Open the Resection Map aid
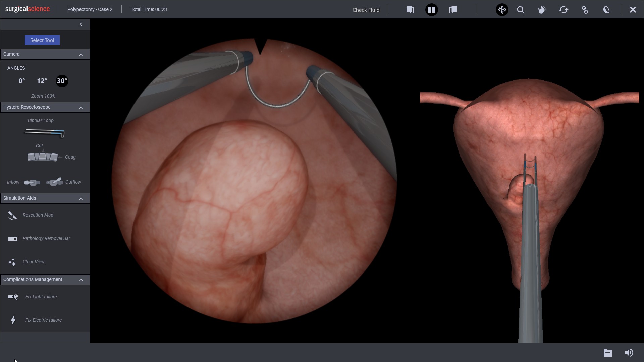Screen dimensions: 644x362 click(x=38, y=215)
